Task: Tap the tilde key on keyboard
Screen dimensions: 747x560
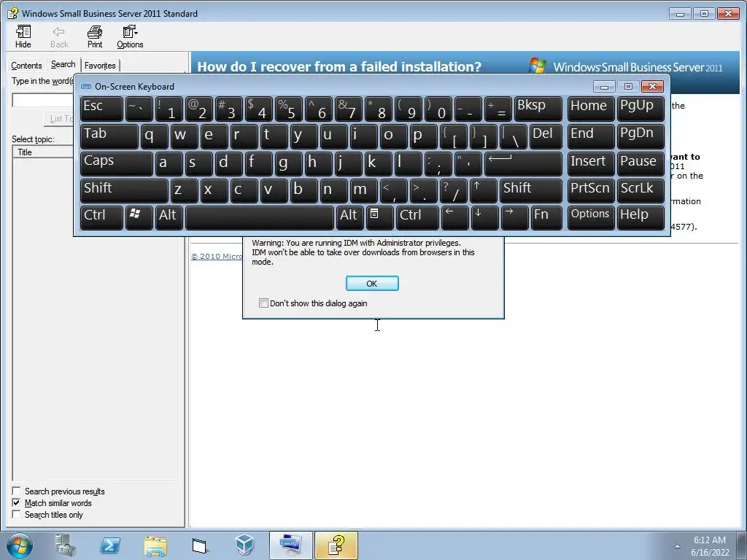Action: tap(139, 109)
